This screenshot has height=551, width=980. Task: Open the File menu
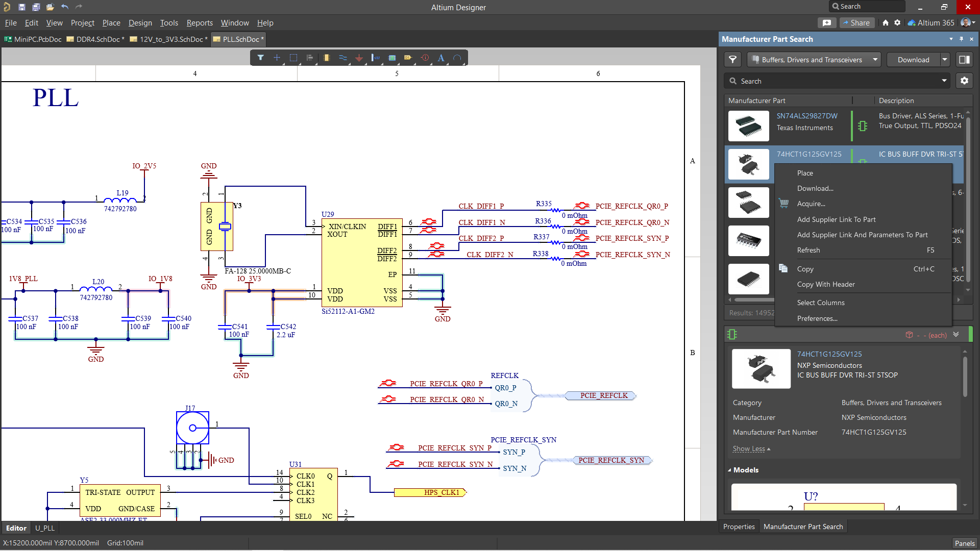coord(11,23)
